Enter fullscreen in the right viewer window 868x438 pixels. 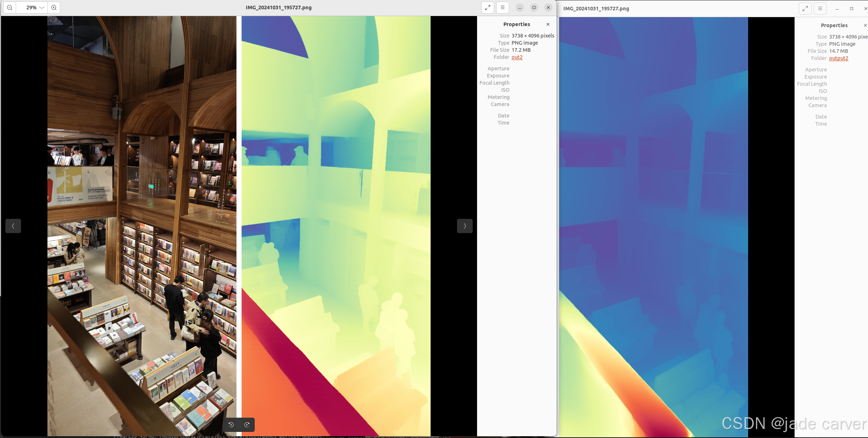click(x=805, y=9)
